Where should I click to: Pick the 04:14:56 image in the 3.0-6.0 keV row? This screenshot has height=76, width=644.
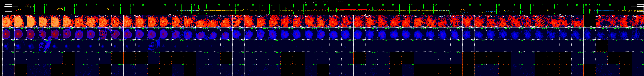[105, 21]
